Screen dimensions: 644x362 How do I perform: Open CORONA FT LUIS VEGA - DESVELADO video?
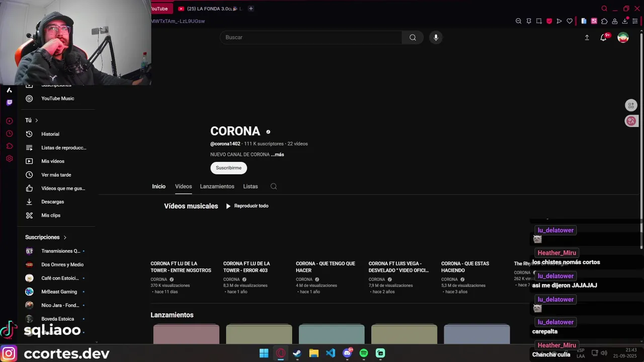398,267
